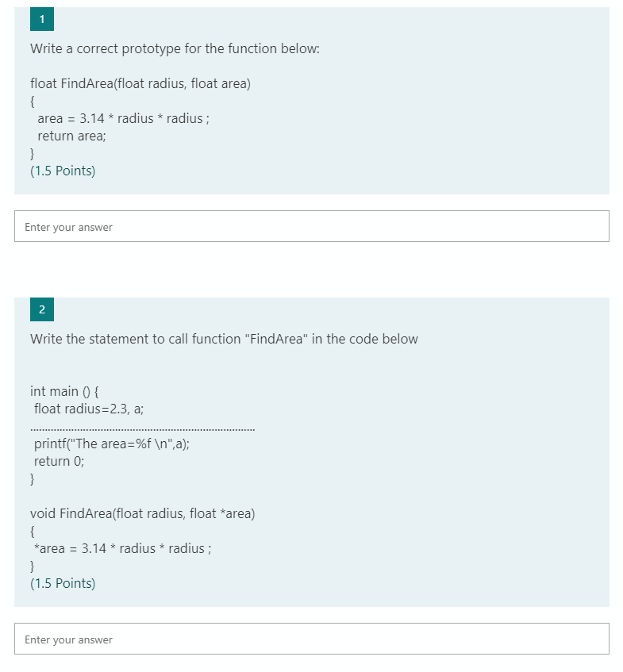Click the 'void FindArea' function header
Screen dimensions: 623x672
pyautogui.click(x=142, y=513)
